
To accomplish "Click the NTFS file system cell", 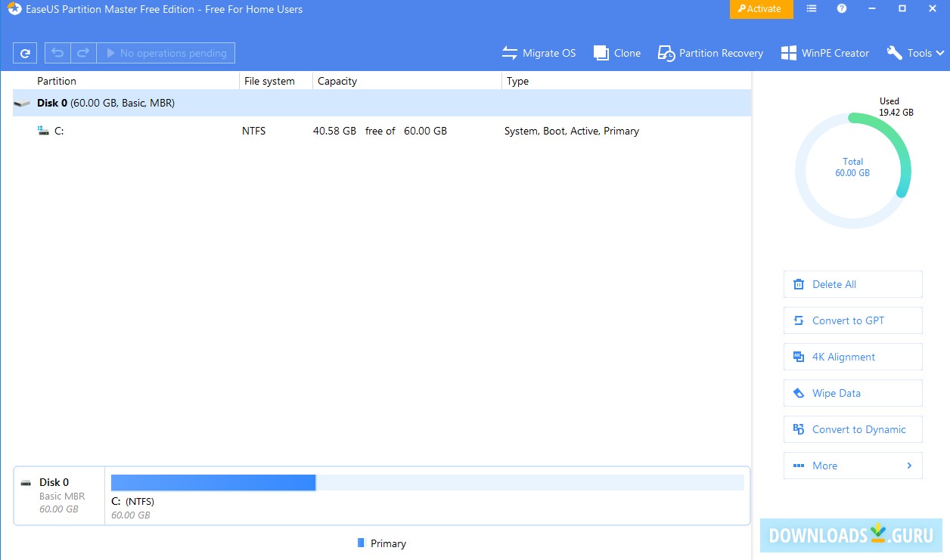I will [x=253, y=131].
